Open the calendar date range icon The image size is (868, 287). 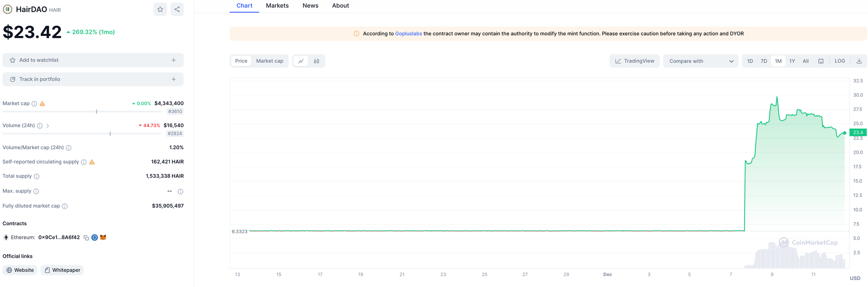pos(821,61)
